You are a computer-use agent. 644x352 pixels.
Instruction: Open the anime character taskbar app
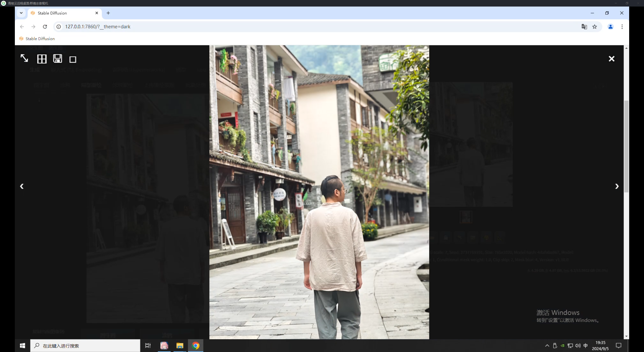(x=164, y=346)
